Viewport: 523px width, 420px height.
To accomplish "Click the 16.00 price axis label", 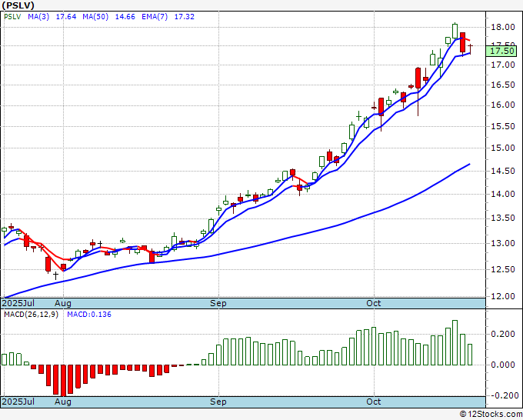I will (503, 105).
